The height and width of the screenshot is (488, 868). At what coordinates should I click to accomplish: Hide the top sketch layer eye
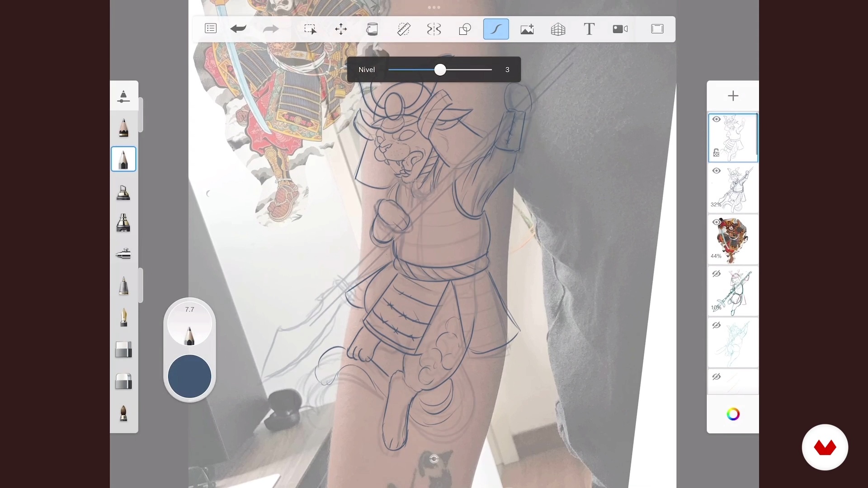click(x=717, y=119)
